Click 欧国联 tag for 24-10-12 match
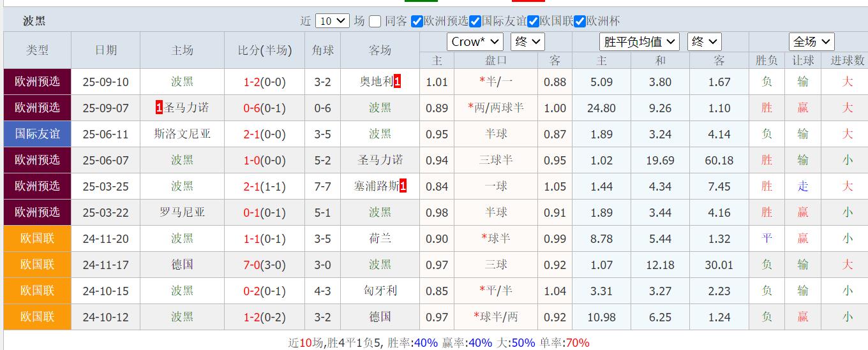The width and height of the screenshot is (868, 350). [x=37, y=317]
